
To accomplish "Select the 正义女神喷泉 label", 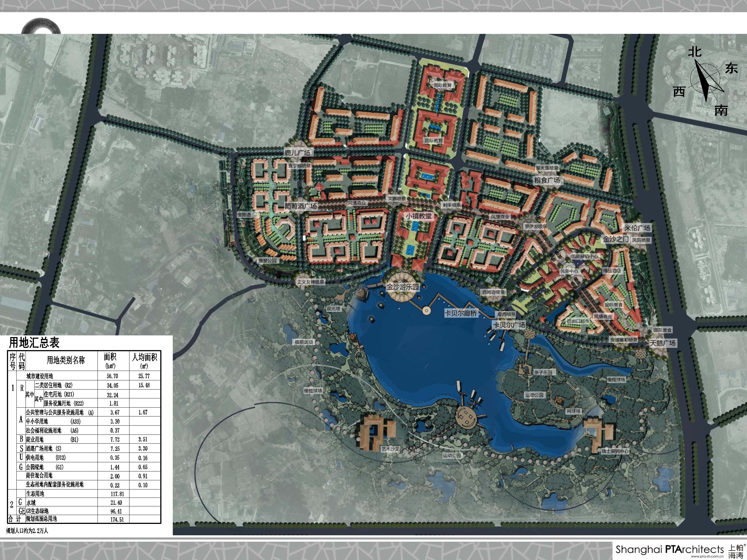I will (310, 282).
